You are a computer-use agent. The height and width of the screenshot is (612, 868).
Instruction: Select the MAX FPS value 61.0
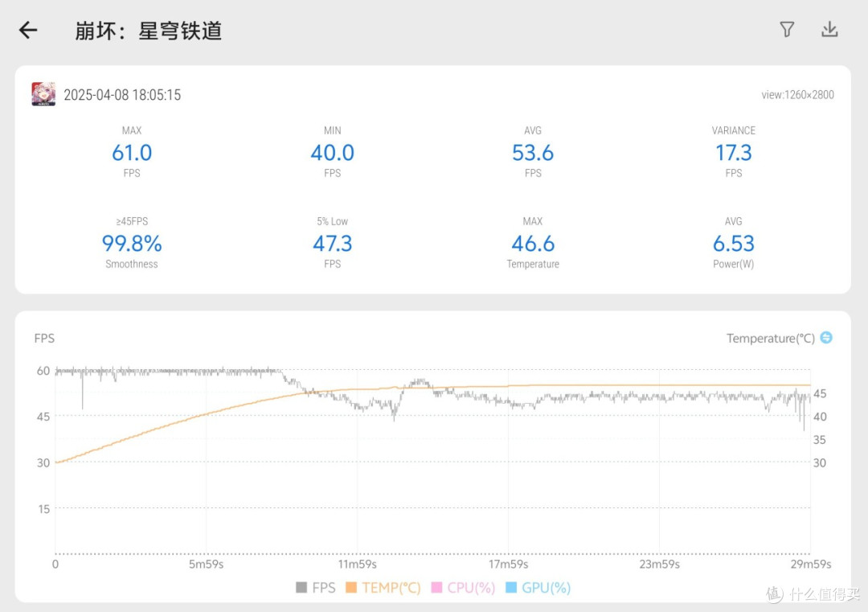(132, 152)
